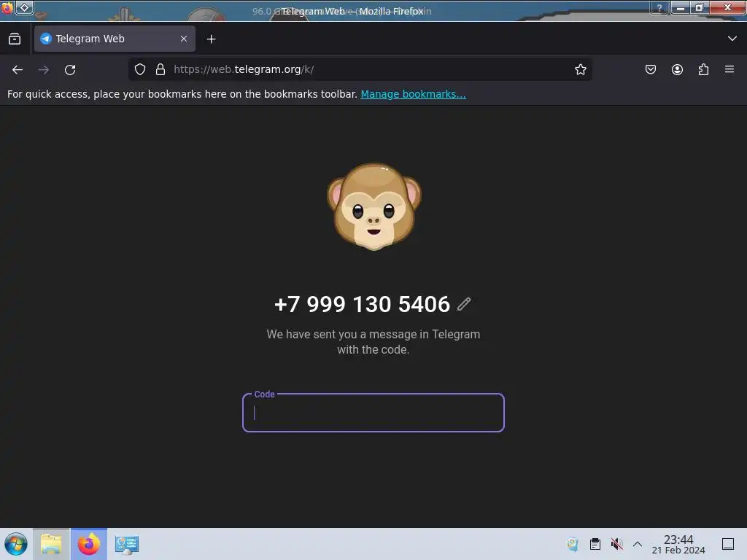Click the show desktop tray button
The image size is (747, 560).
(x=728, y=544)
